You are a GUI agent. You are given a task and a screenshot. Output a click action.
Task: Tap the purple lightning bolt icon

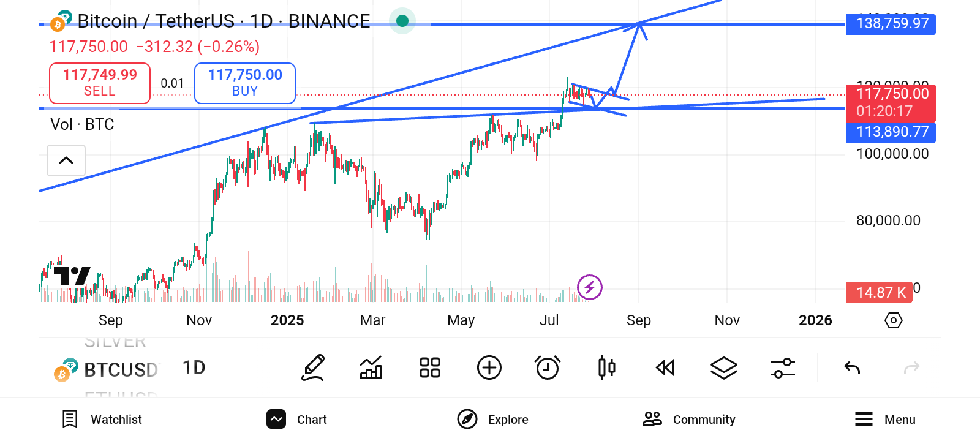point(590,287)
